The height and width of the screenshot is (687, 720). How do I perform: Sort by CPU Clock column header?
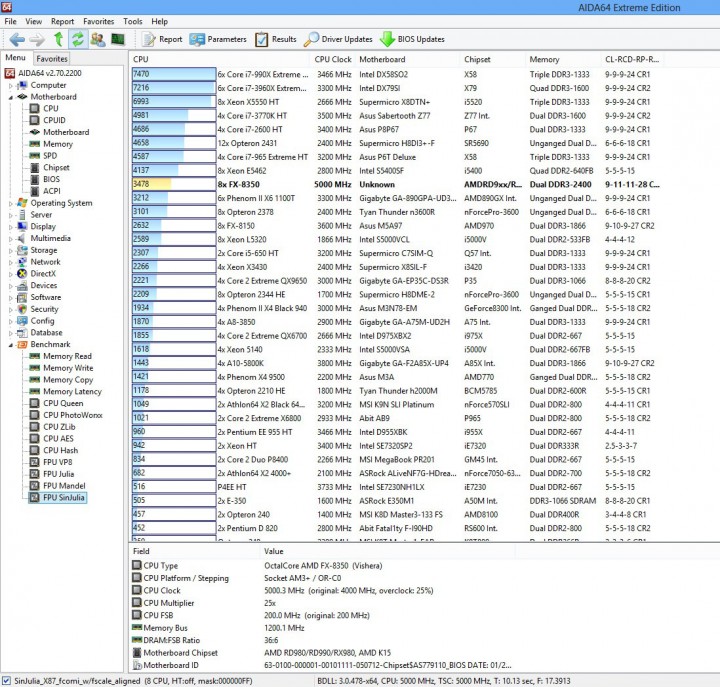click(x=333, y=59)
